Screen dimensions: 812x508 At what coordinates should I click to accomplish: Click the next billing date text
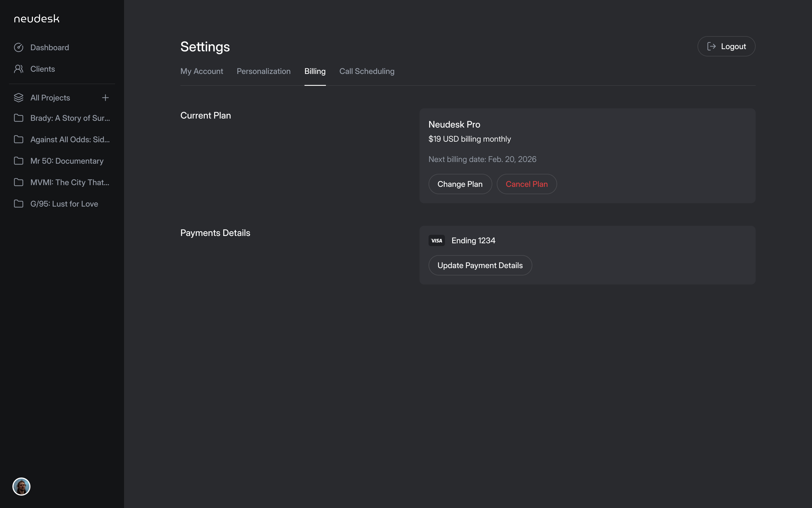[x=482, y=159]
